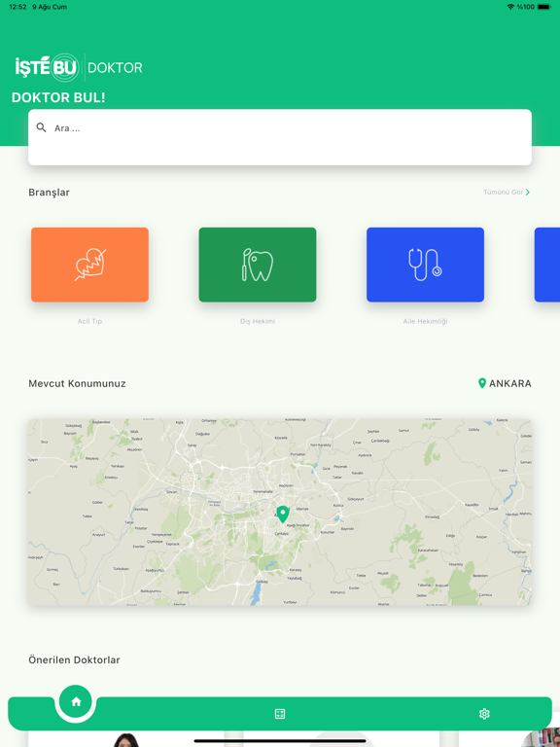Tap the battery status icon
The height and width of the screenshot is (747, 560).
tap(544, 7)
